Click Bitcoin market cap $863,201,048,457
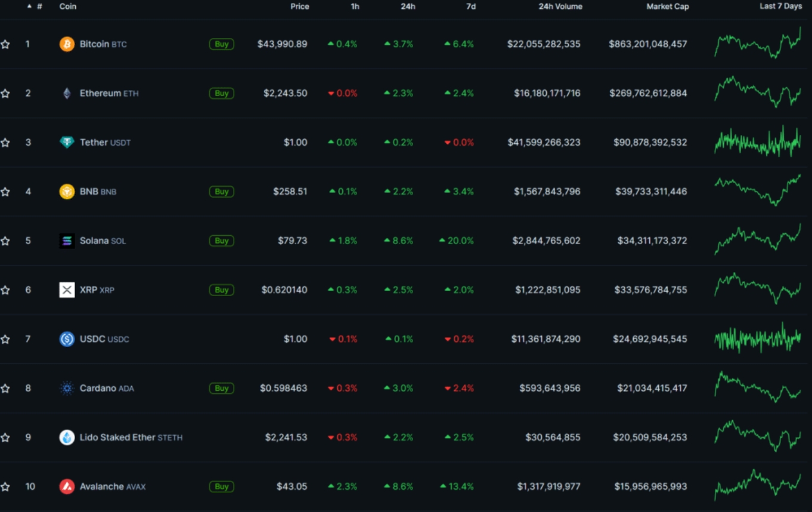812x512 pixels. [x=648, y=44]
